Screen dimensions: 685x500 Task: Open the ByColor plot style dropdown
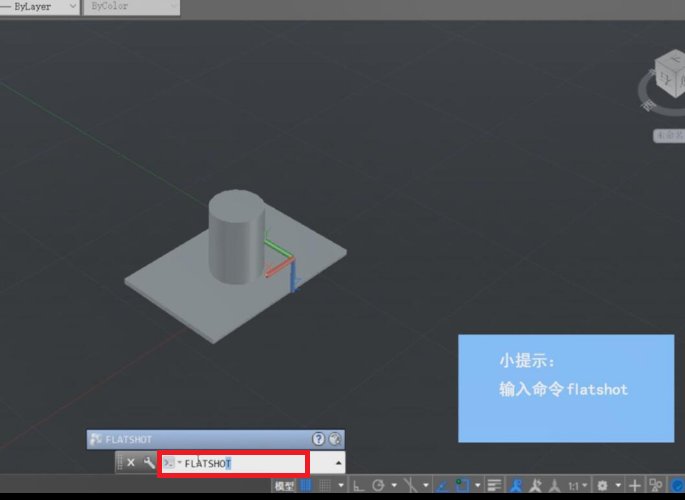131,7
